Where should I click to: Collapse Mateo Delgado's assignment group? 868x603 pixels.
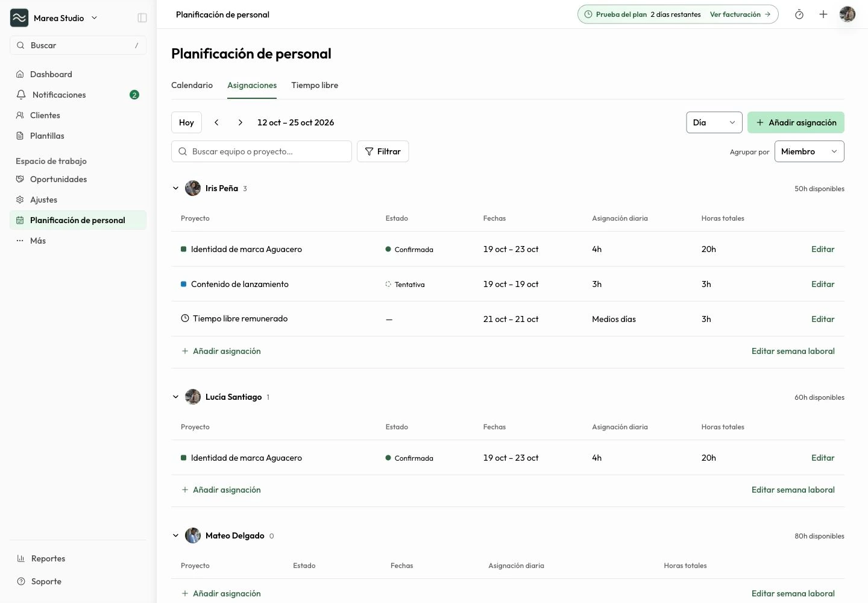coord(175,535)
